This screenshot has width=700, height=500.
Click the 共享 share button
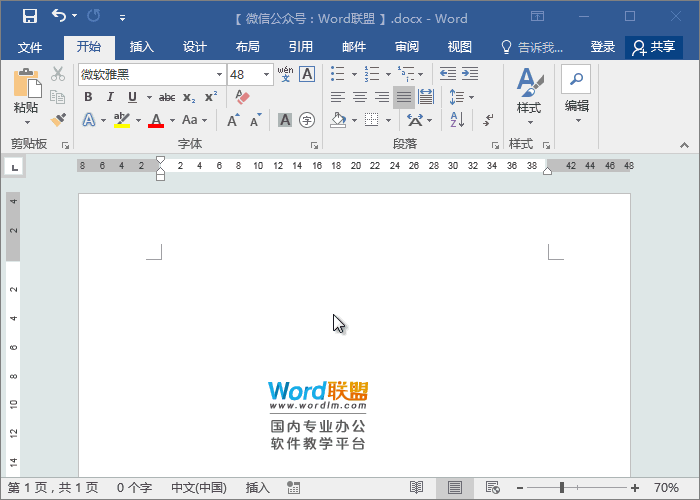tap(654, 47)
